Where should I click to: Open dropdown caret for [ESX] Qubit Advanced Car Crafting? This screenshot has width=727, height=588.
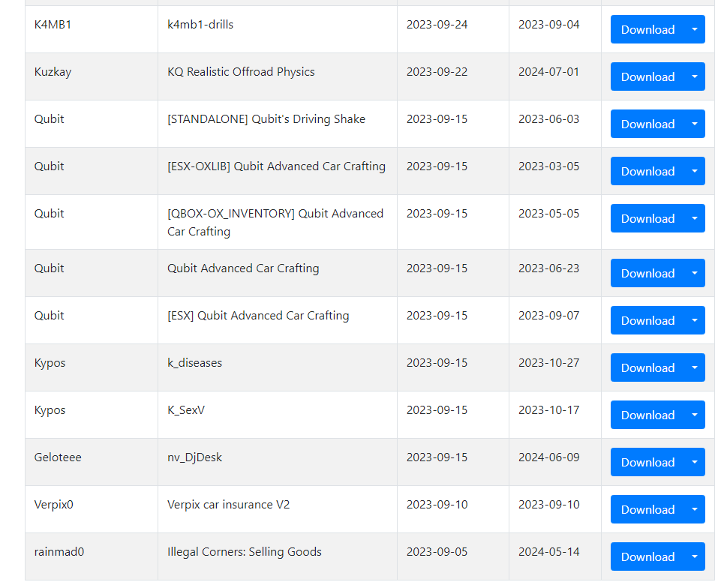click(x=695, y=321)
